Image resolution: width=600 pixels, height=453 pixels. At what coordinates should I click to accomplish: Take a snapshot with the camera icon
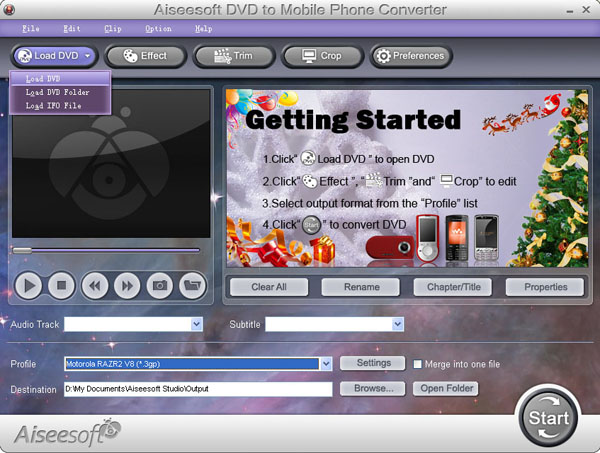coord(160,285)
